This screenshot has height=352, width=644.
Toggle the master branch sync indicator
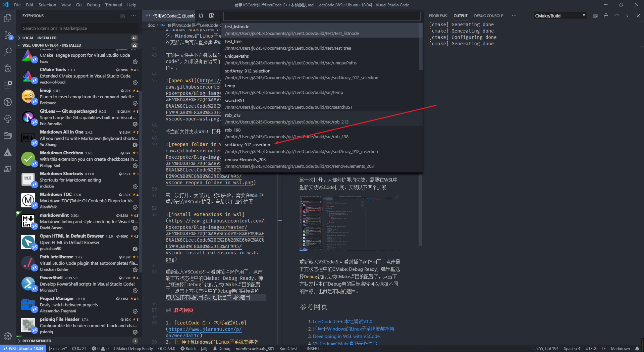[x=79, y=349]
